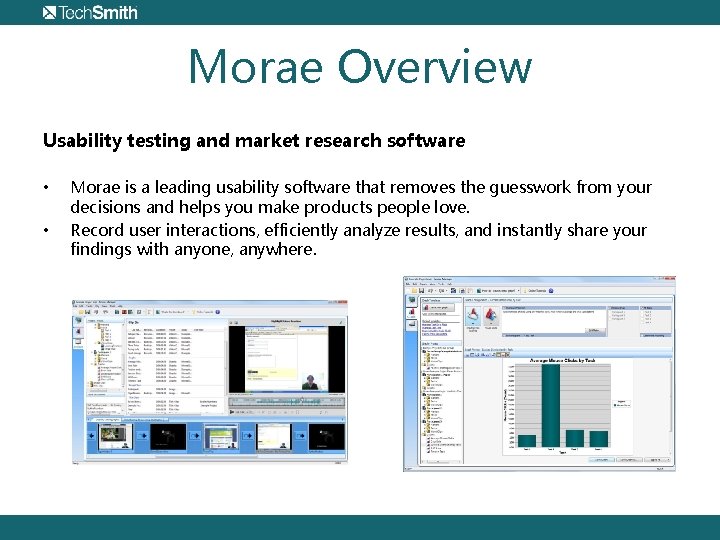Select the last black storyboard thumbnail
720x540 pixels.
[x=326, y=437]
